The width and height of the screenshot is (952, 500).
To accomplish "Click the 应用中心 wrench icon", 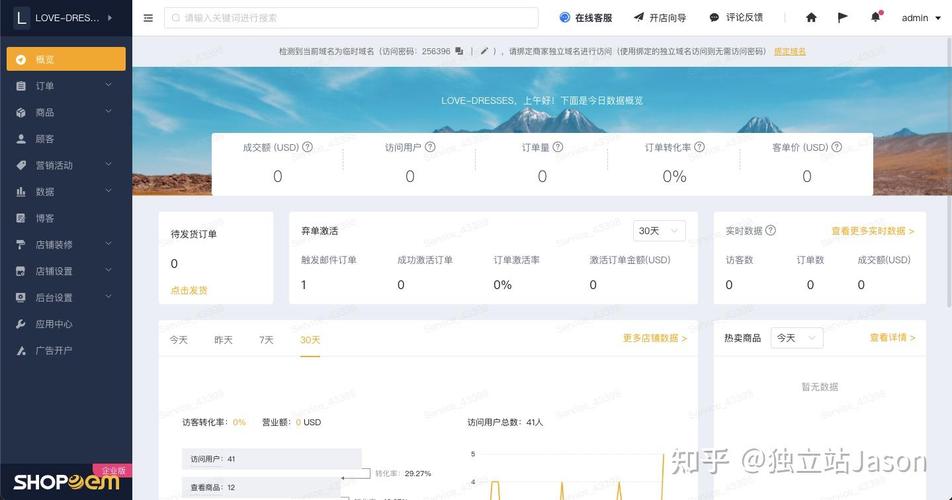I will coord(21,324).
